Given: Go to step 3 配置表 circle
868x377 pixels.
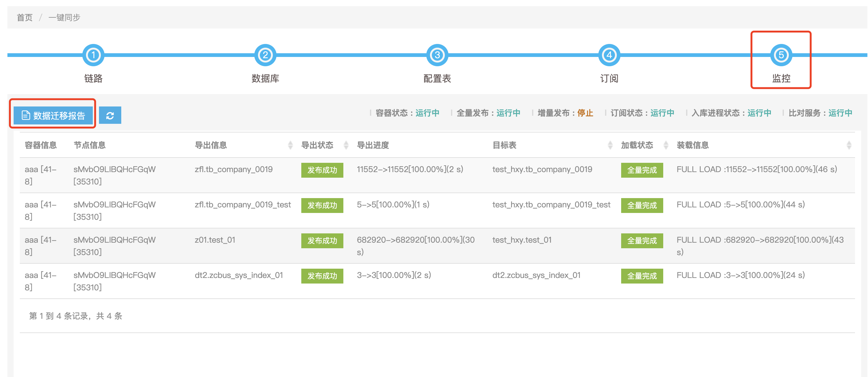Looking at the screenshot, I should coord(437,55).
